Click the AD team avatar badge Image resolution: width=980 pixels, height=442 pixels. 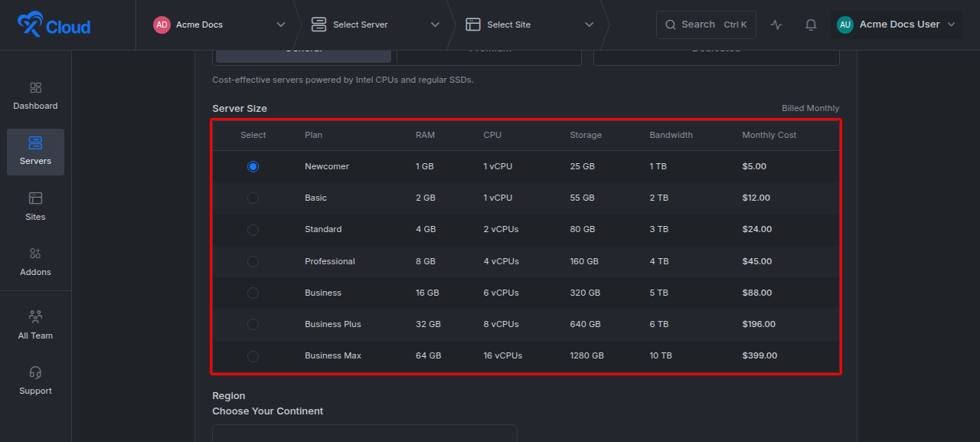[x=162, y=25]
